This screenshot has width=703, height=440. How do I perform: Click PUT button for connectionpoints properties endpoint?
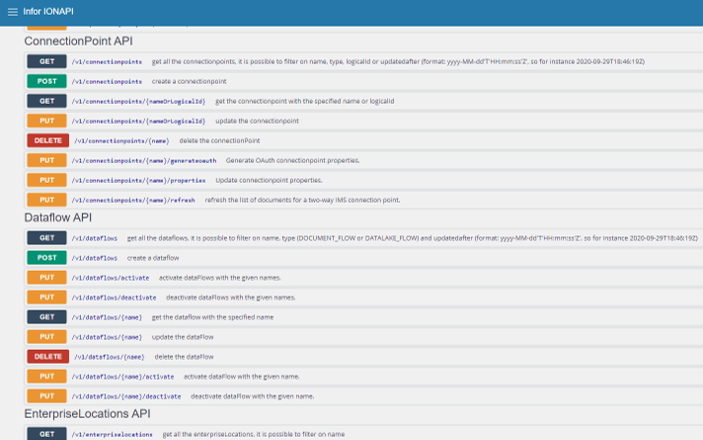(x=47, y=180)
